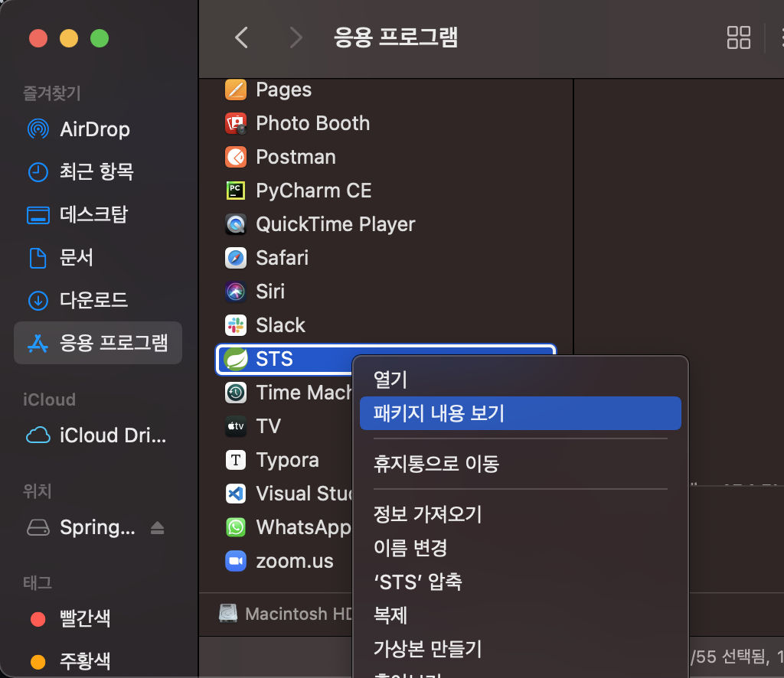The image size is (784, 678).
Task: Go back with the left chevron
Action: click(241, 37)
